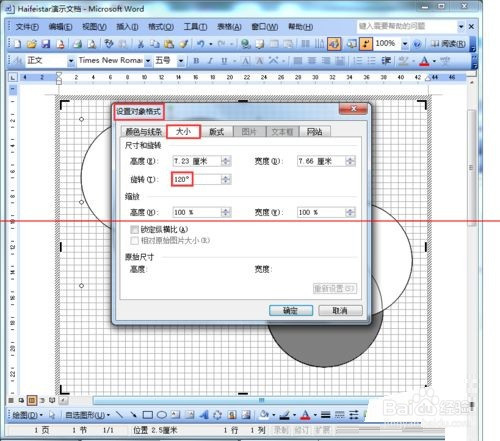Click the 阅读(R) reading mode button

(x=448, y=44)
